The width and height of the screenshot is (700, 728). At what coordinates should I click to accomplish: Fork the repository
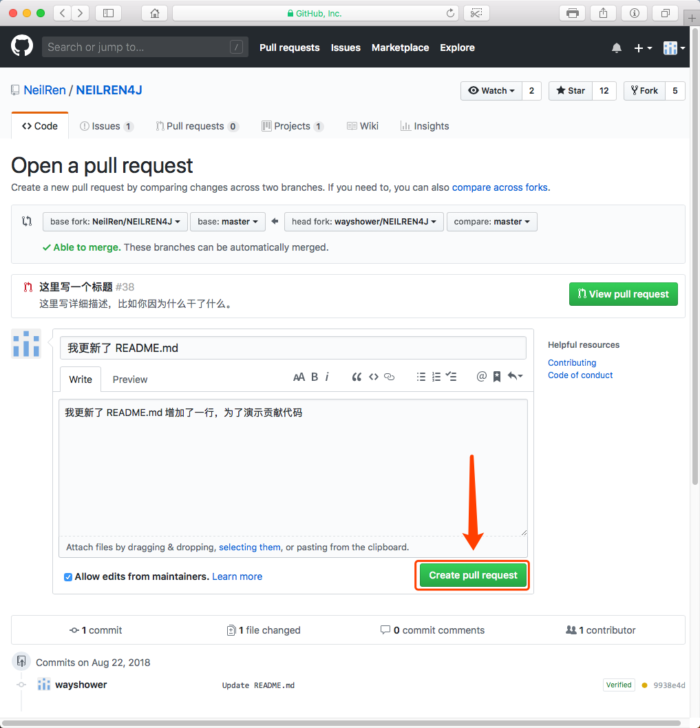tap(644, 91)
